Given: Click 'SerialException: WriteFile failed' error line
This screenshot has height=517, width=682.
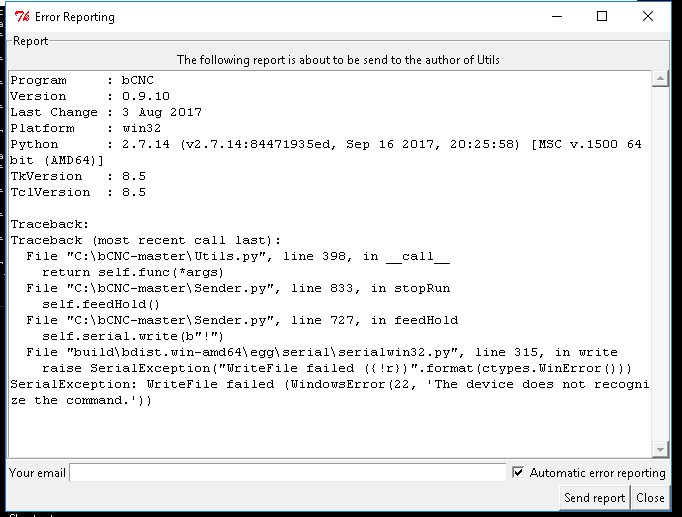Looking at the screenshot, I should [329, 393].
